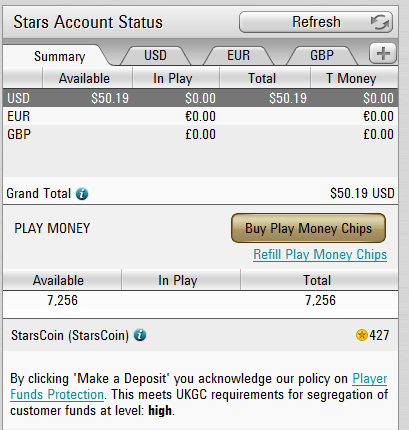Image resolution: width=409 pixels, height=430 pixels.
Task: Switch to the USD tab
Action: pyautogui.click(x=155, y=55)
